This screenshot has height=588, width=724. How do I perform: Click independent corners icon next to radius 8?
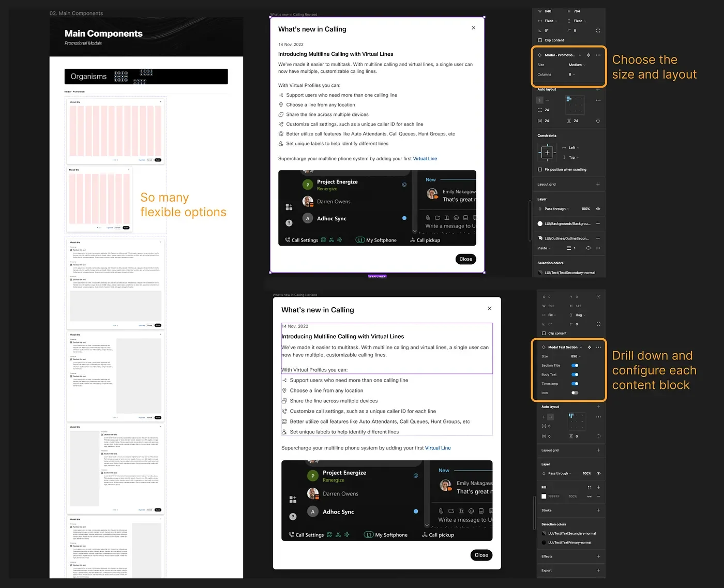tap(598, 31)
